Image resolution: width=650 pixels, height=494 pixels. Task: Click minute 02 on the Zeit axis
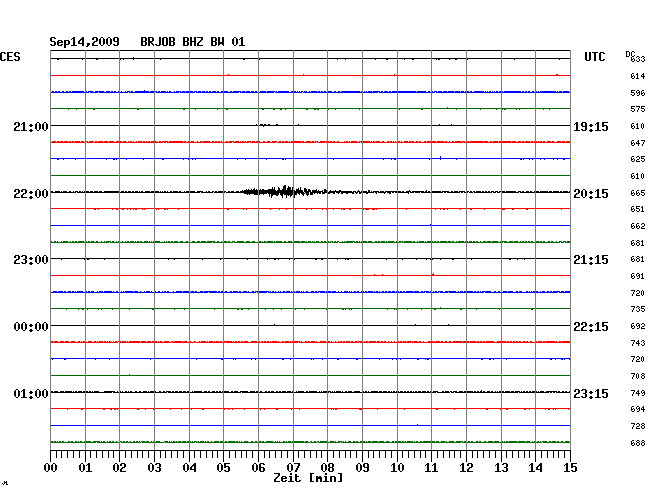[x=119, y=468]
